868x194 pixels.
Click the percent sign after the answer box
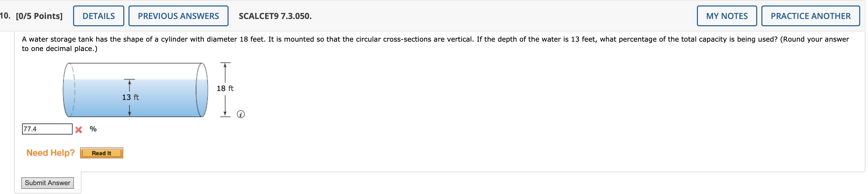pos(93,129)
